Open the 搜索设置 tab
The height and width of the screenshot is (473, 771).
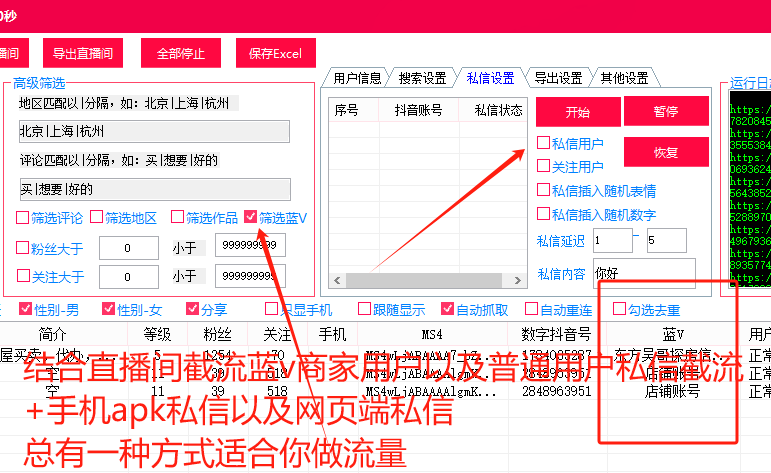click(x=422, y=78)
